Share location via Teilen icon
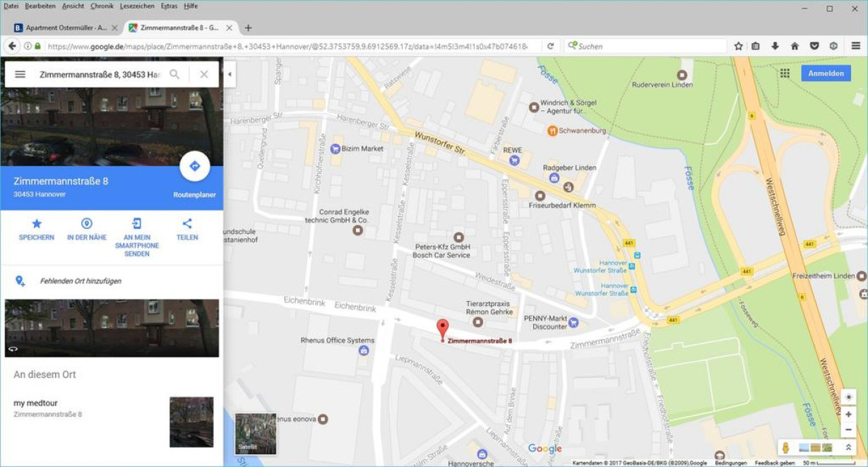Viewport: 868px width, 467px height. 187,224
